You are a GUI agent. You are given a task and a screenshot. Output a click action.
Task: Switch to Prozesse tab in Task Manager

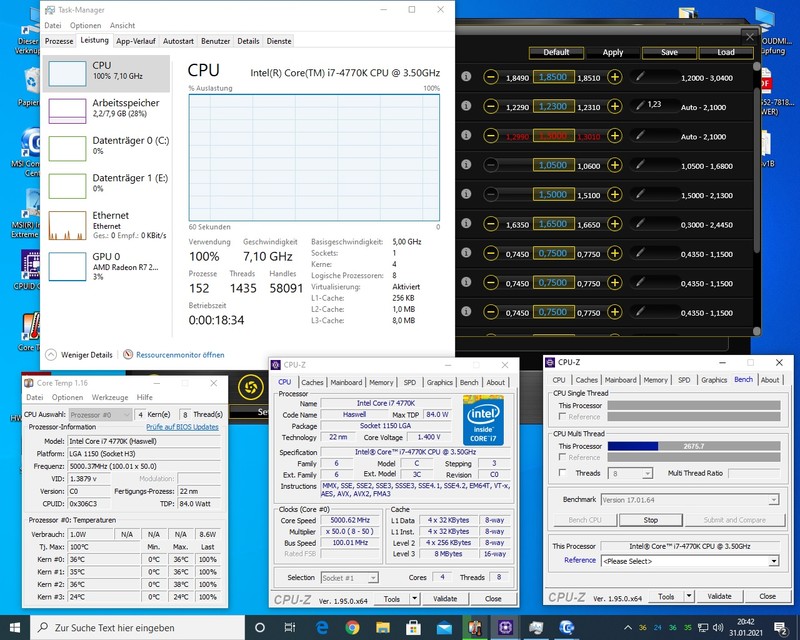click(x=59, y=41)
